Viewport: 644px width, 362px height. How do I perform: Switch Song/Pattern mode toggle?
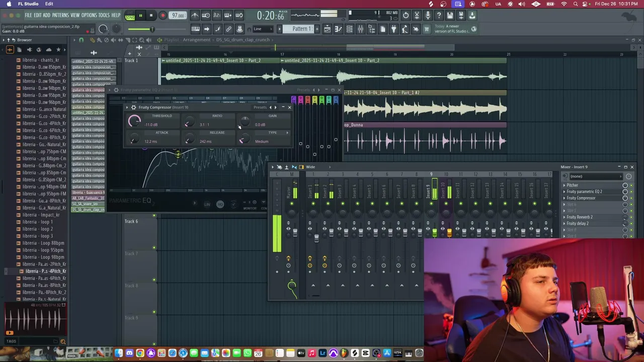pos(130,15)
